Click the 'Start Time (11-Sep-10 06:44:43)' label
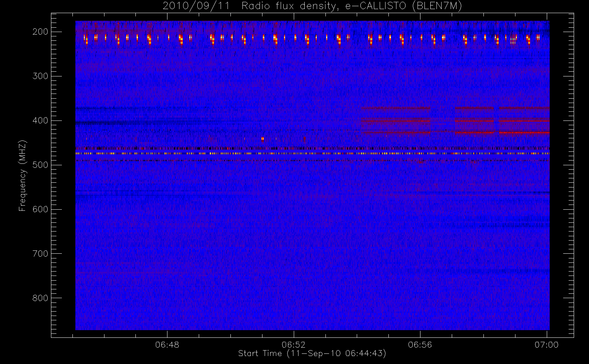Viewport: 589px width, 364px height. pos(312,353)
